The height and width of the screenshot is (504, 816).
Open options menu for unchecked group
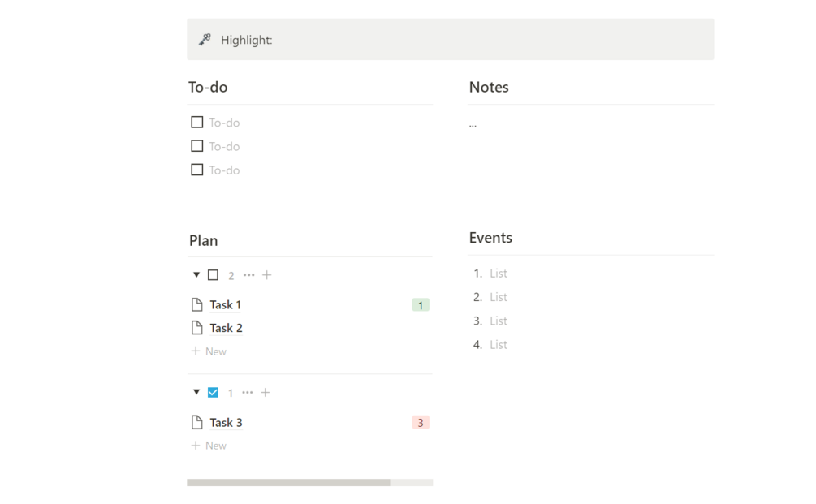[249, 275]
